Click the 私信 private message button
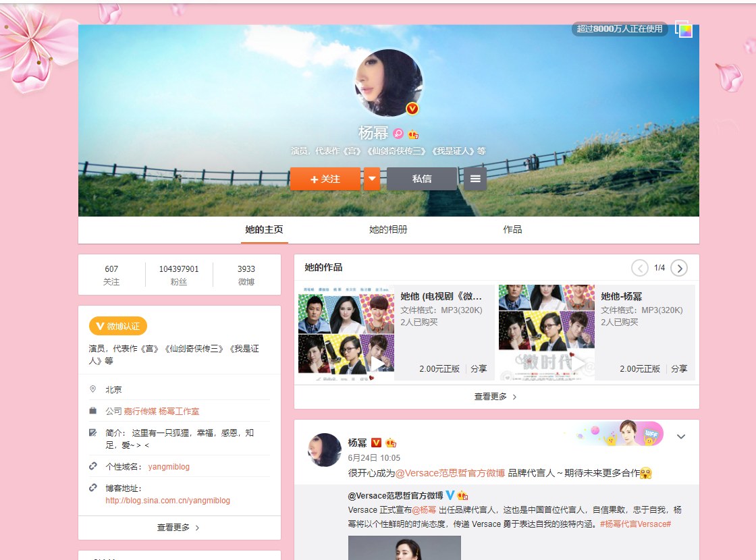 [x=422, y=179]
